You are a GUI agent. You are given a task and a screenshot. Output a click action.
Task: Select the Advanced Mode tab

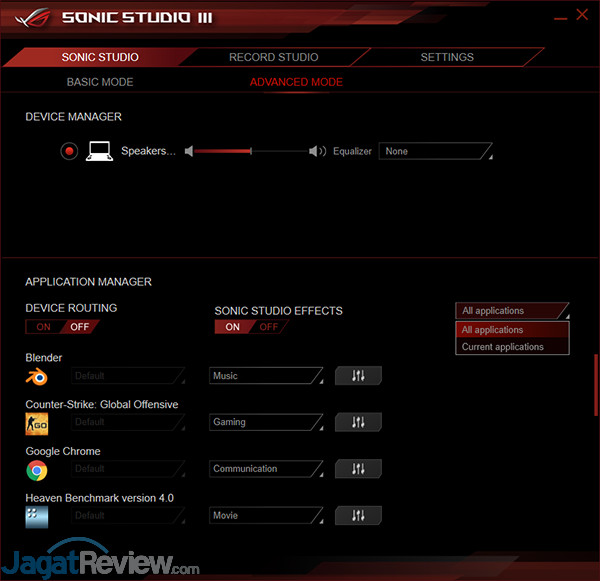296,82
